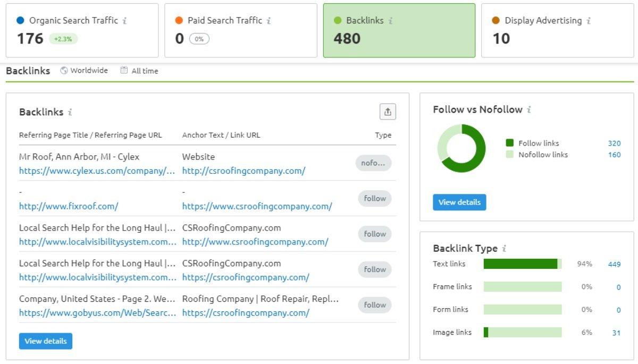Screen dimensions: 638x364
Task: Click the Text links progress bar
Action: point(522,264)
